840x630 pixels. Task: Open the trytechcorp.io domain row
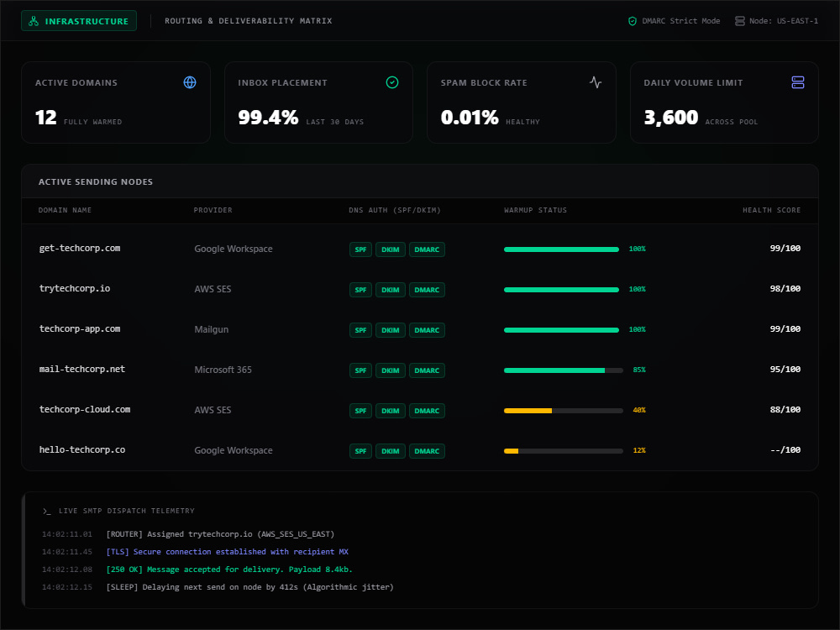click(x=420, y=289)
